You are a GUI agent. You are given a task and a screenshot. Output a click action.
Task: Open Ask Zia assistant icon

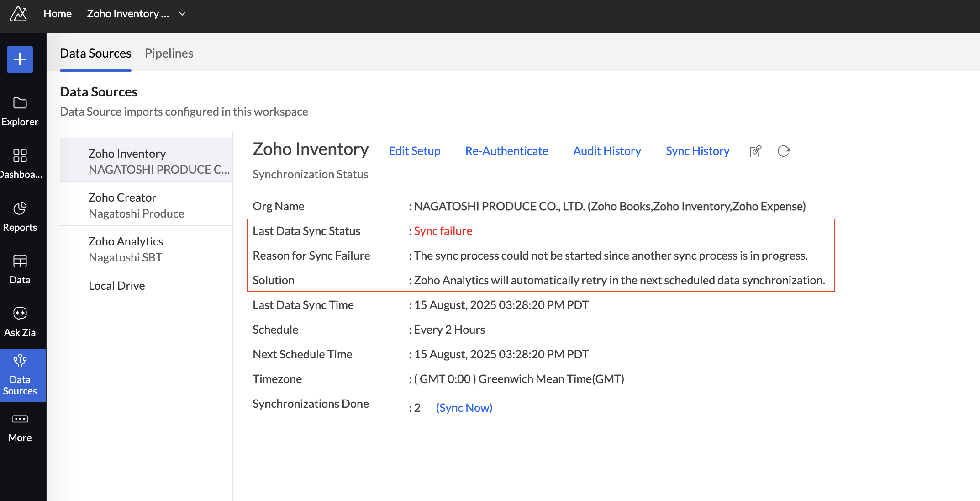pyautogui.click(x=20, y=314)
